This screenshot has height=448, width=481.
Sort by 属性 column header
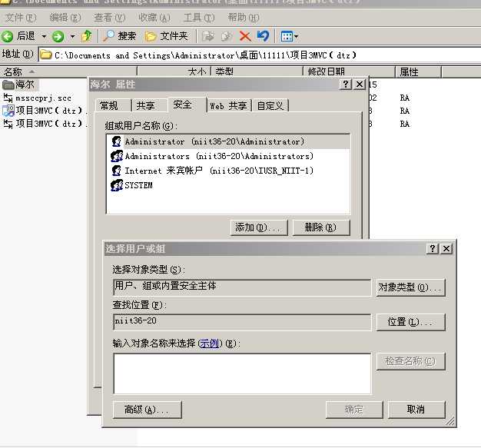(418, 71)
